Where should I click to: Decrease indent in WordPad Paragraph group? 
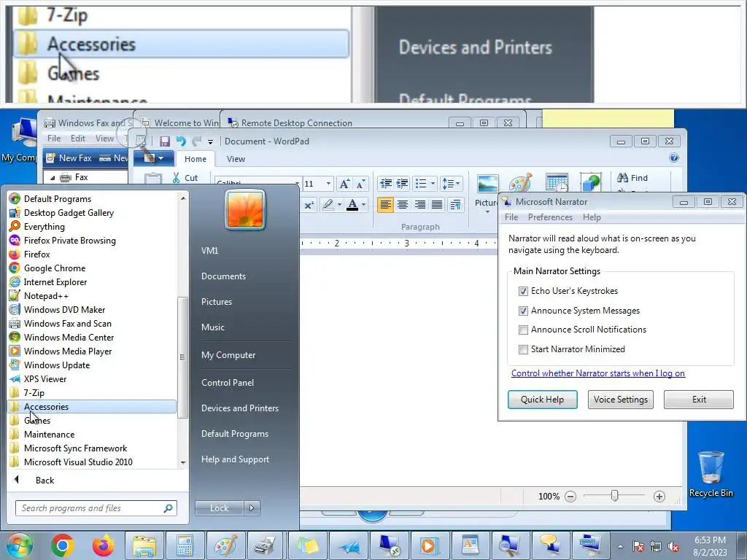coord(386,183)
